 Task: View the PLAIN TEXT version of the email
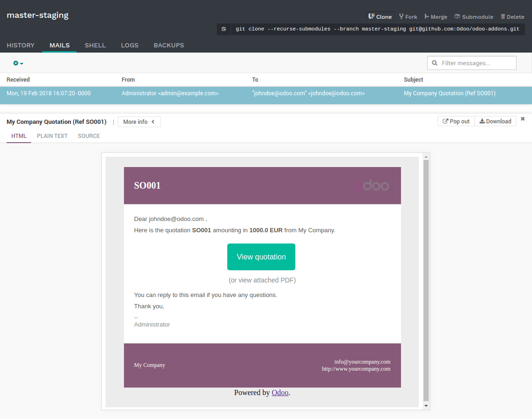[x=52, y=136]
